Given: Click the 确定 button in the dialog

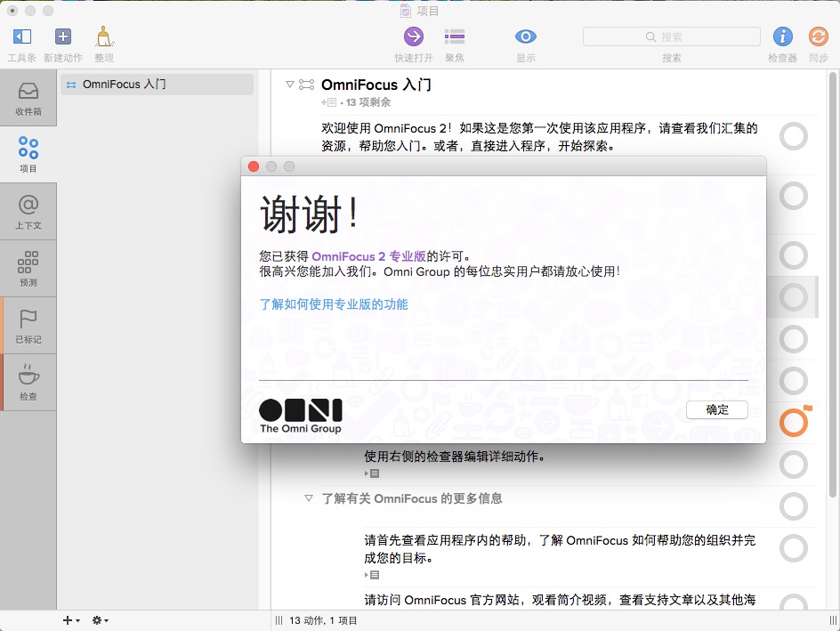Looking at the screenshot, I should coord(716,409).
